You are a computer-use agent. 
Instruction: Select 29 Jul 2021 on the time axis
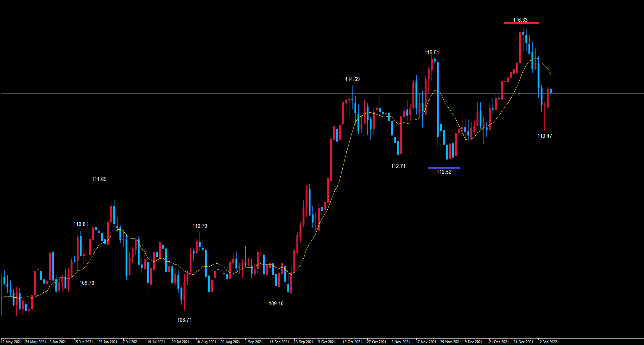coord(180,342)
